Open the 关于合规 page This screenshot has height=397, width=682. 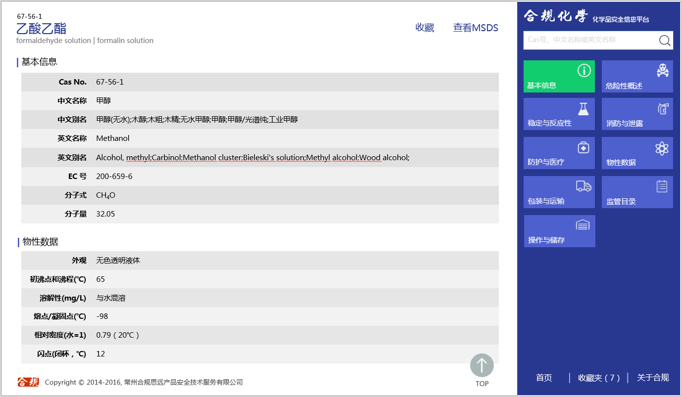[653, 377]
